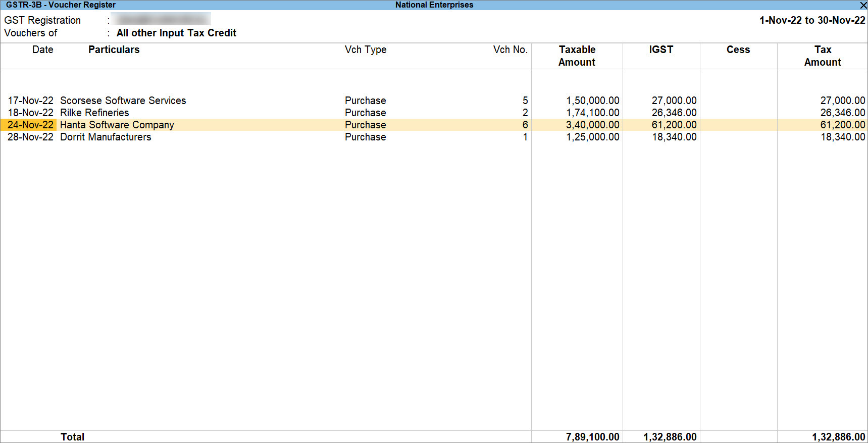Click voucher number 6 in highlighted row

[525, 125]
